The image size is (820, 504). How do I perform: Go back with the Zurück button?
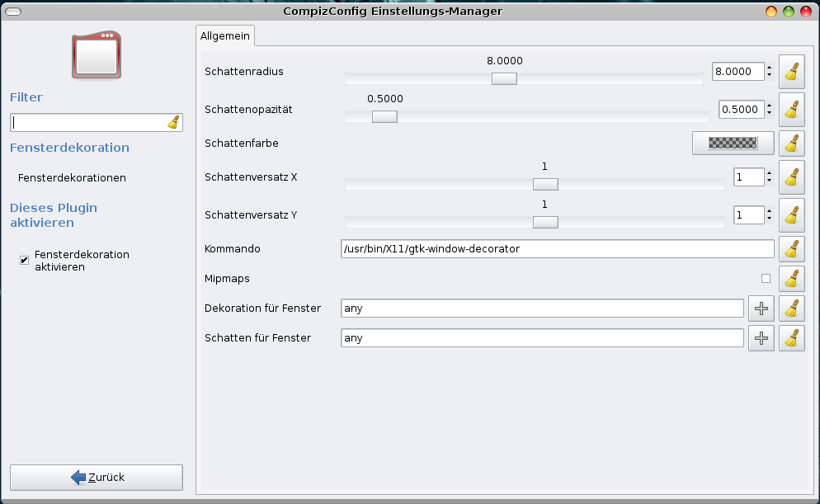(x=97, y=478)
